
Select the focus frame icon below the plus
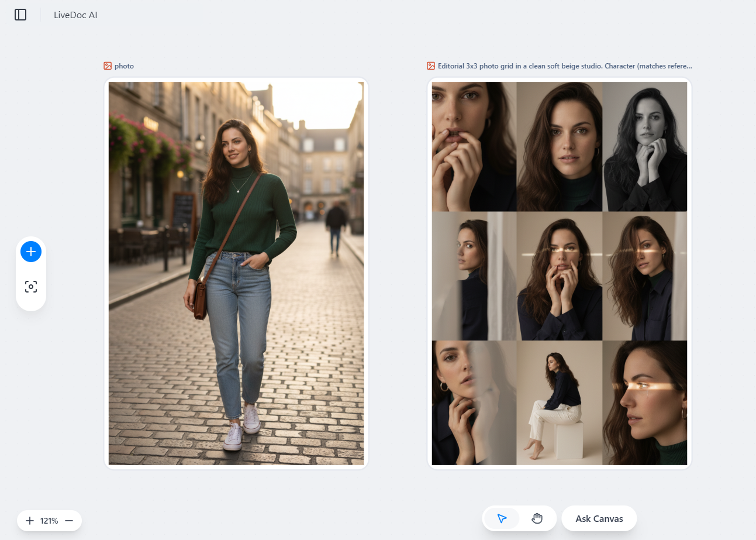point(30,287)
